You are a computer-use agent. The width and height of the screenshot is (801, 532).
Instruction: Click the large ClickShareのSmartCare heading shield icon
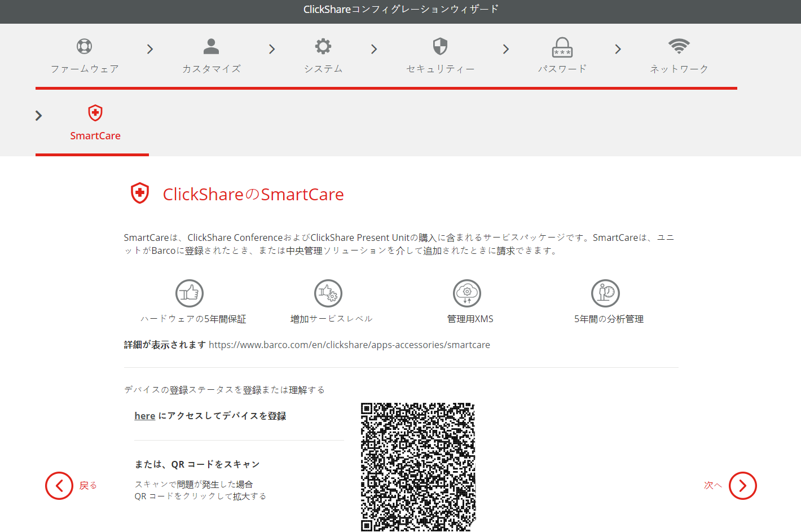tap(140, 194)
